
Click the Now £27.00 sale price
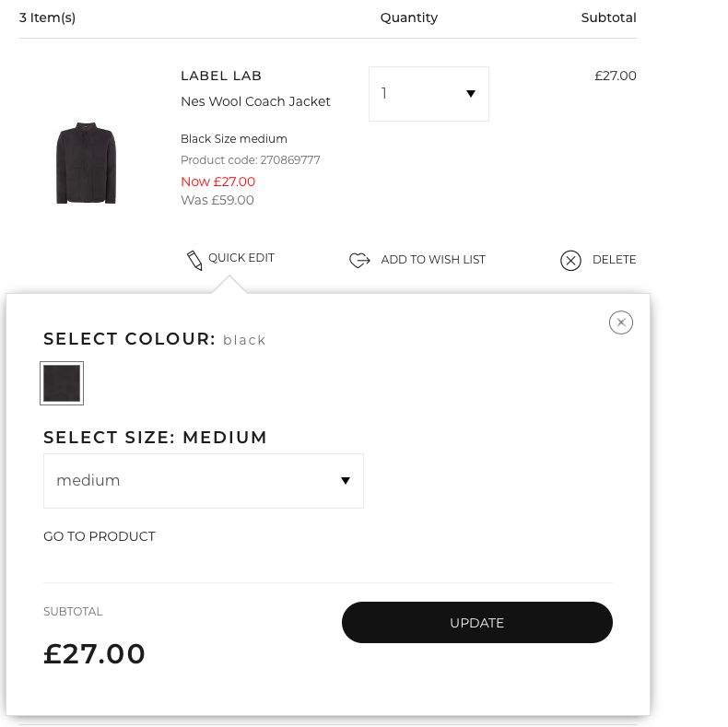tap(217, 182)
